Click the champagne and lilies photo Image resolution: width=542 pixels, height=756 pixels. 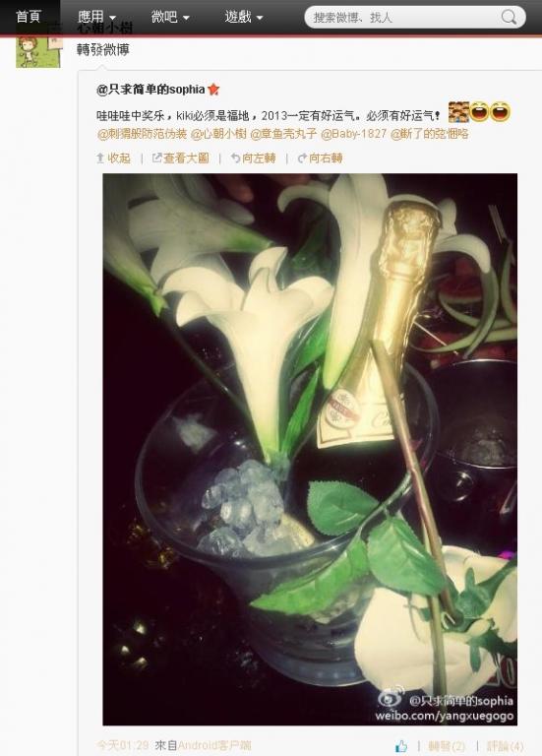[310, 449]
